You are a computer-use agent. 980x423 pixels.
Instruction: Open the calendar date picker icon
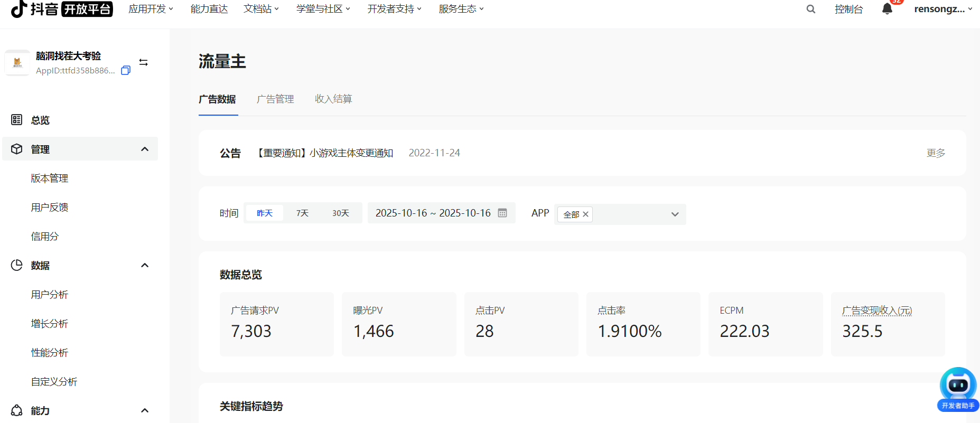[x=502, y=213]
